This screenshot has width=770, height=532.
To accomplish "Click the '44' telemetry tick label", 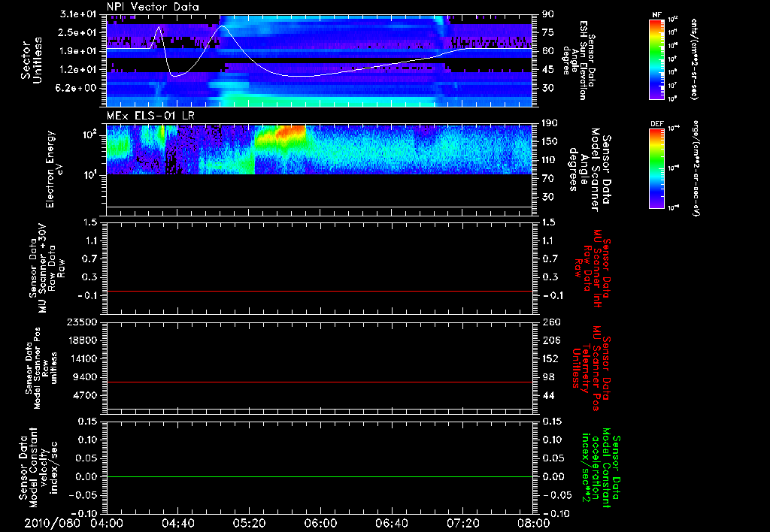I will point(548,395).
